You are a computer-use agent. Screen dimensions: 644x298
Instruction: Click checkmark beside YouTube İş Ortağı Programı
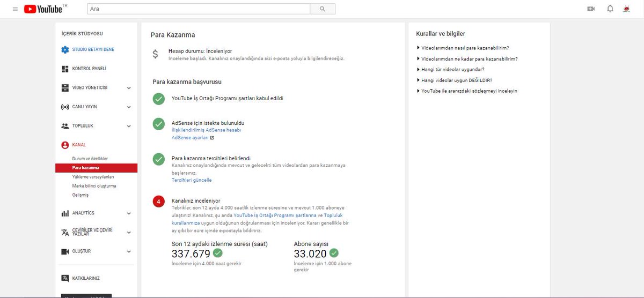(x=158, y=99)
